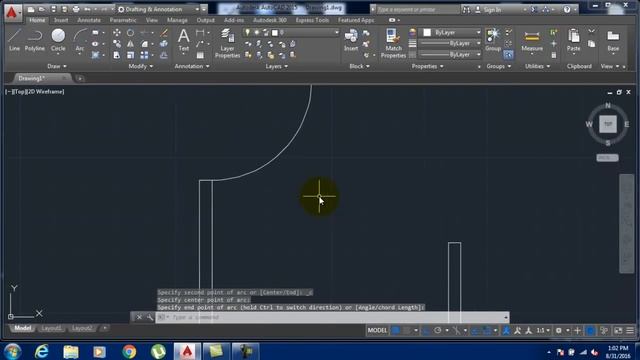Toggle annotation visibility in status bar
This screenshot has height=360, width=640.
click(x=507, y=330)
